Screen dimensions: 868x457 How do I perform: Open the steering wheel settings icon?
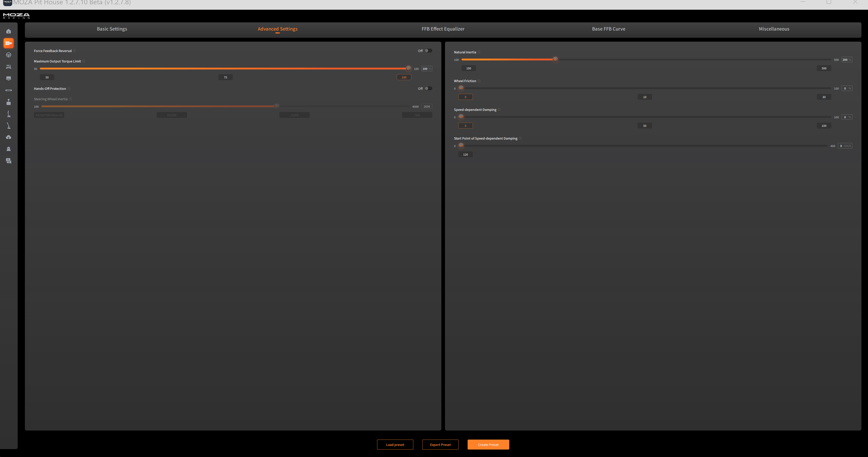pyautogui.click(x=8, y=55)
